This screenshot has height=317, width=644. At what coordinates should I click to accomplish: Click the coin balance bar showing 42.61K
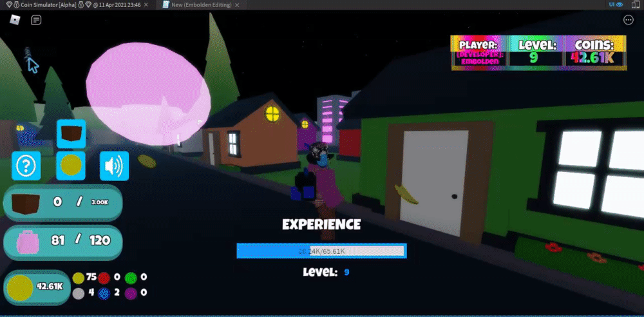click(x=37, y=287)
